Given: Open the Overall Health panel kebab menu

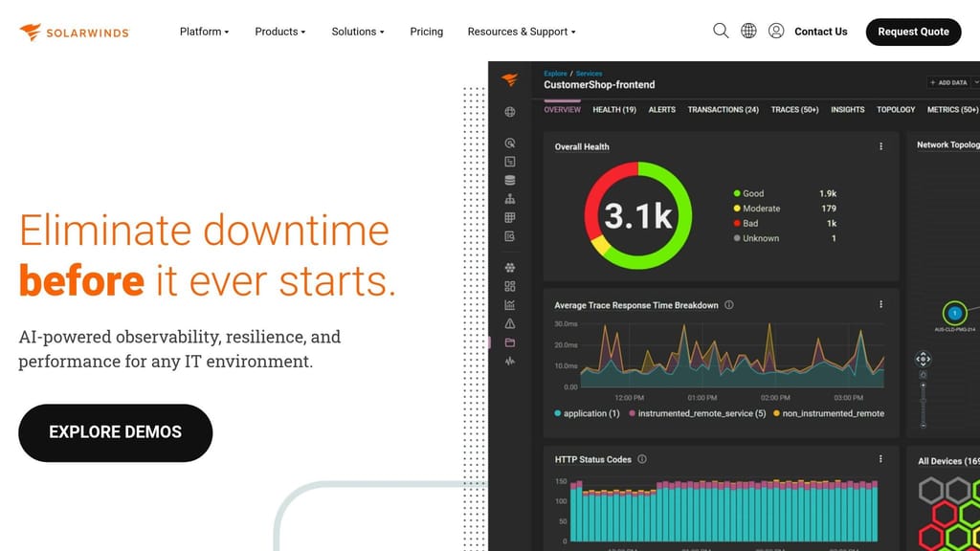Looking at the screenshot, I should [x=880, y=146].
